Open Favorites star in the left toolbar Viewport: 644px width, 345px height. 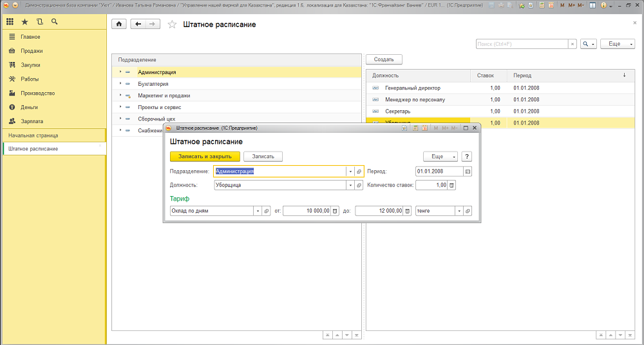pos(24,22)
